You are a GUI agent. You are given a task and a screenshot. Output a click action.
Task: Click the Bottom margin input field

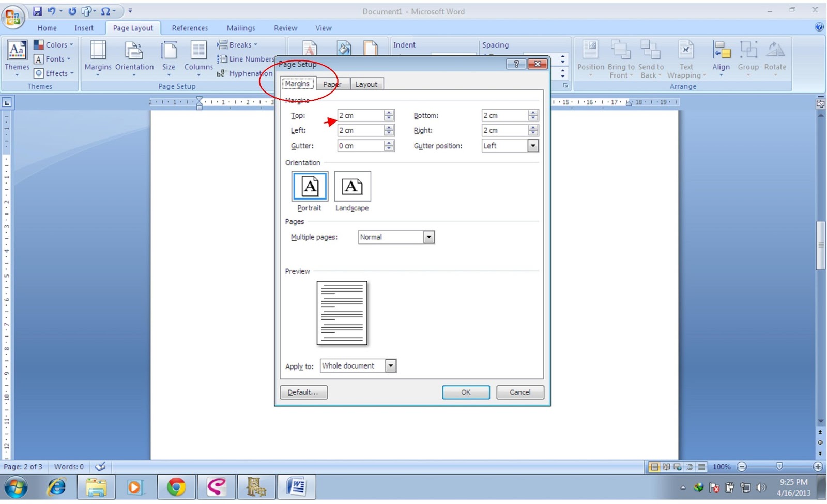coord(505,115)
